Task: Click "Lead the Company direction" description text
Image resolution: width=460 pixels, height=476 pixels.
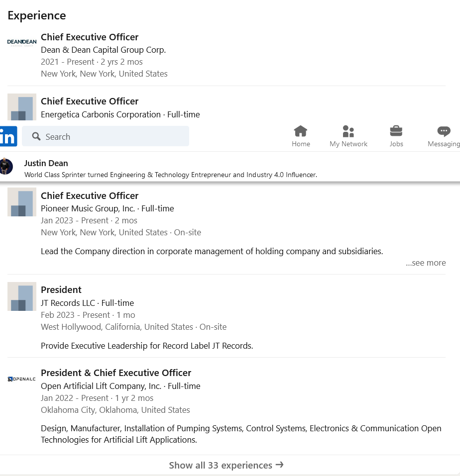Action: 212,251
